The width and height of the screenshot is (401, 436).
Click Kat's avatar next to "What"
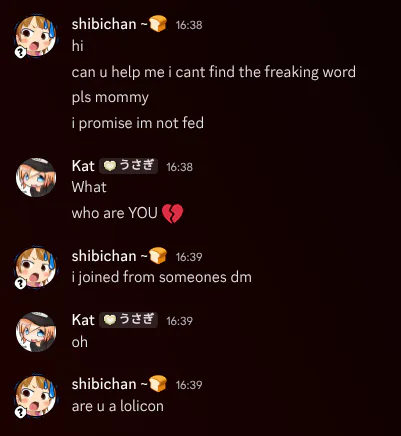tap(36, 178)
